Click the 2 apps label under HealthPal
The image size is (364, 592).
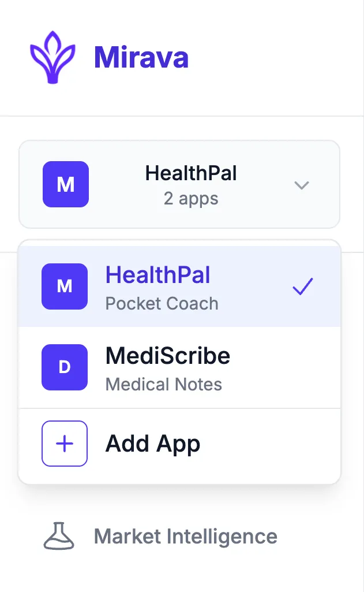pos(190,199)
